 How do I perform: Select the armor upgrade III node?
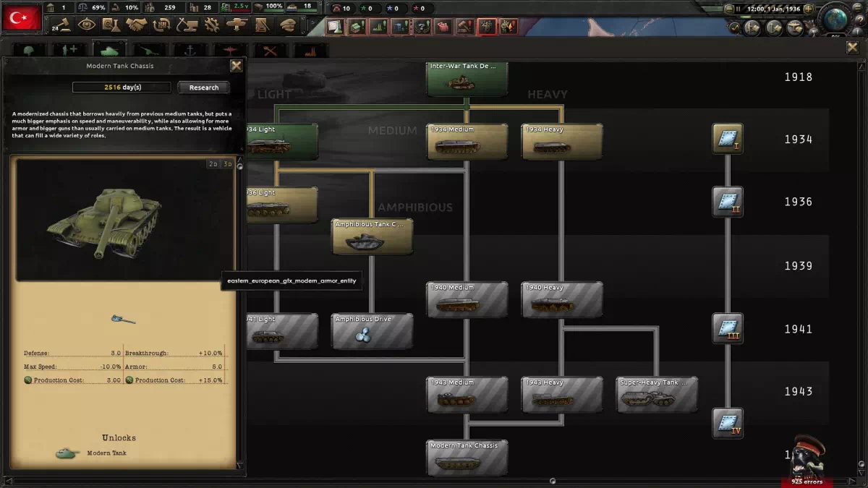727,328
